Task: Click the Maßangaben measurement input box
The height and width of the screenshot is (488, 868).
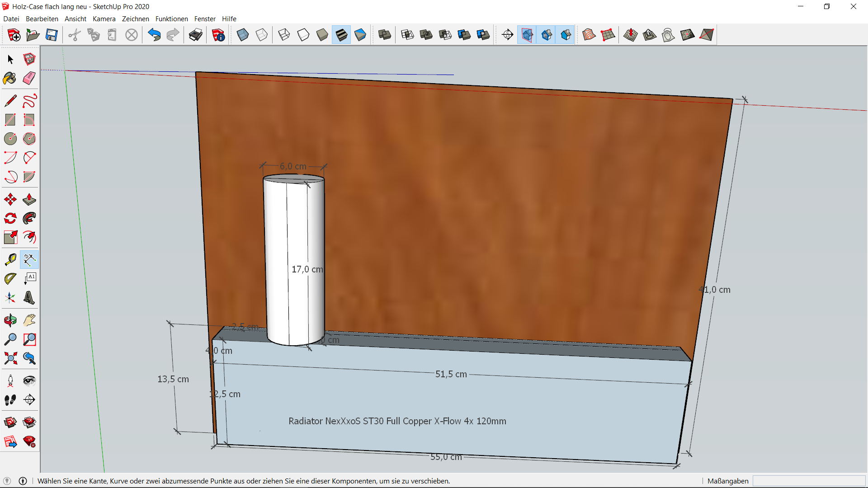Action: (808, 481)
